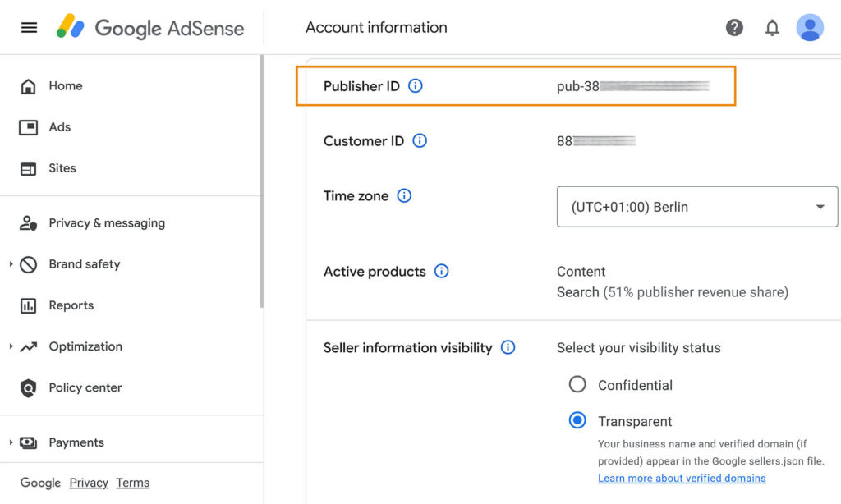Click the Publisher ID info icon
The height and width of the screenshot is (504, 841).
click(416, 86)
